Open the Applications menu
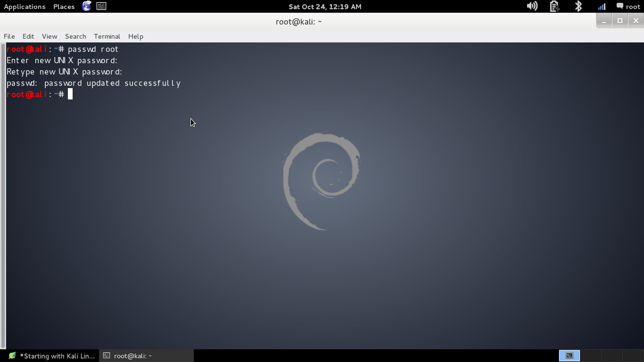 (x=25, y=7)
